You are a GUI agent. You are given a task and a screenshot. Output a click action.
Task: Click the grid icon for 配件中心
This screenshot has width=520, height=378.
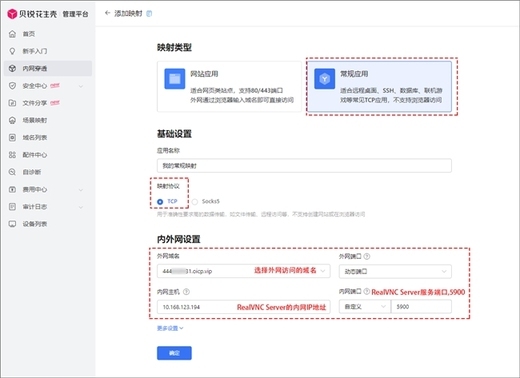click(x=12, y=155)
